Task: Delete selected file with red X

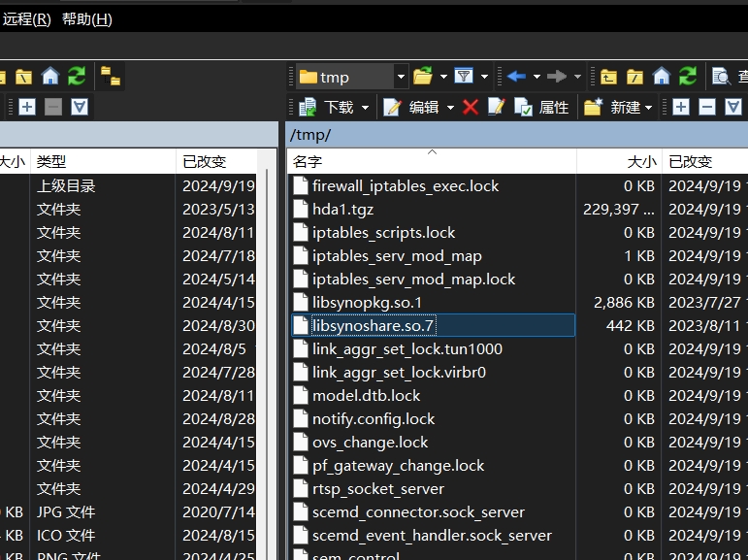Action: (x=471, y=107)
